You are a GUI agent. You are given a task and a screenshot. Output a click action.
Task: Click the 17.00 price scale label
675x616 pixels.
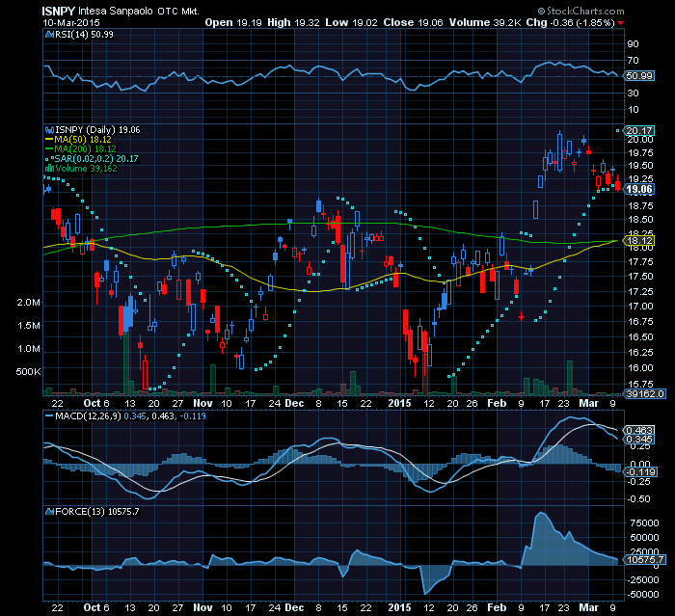[640, 307]
